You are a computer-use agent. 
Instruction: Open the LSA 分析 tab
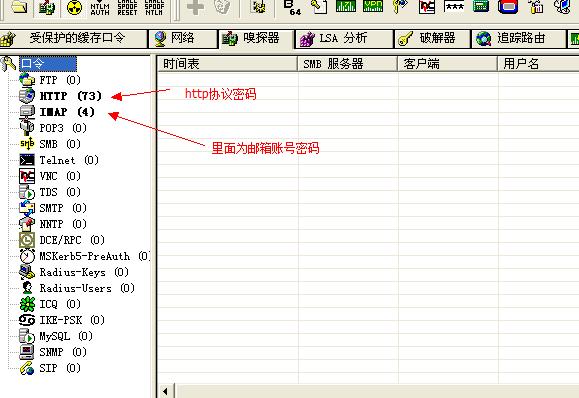pos(344,39)
